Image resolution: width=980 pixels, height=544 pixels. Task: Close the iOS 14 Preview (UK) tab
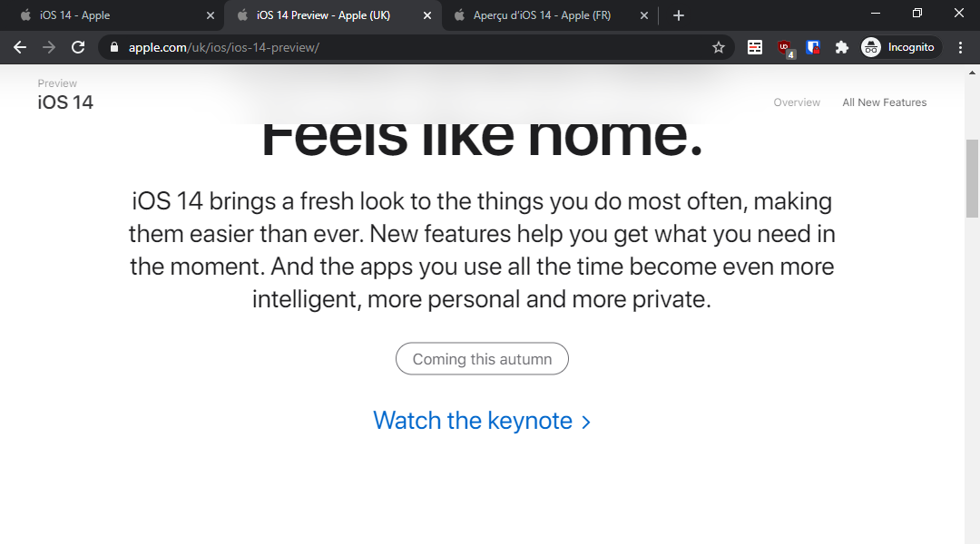pos(427,15)
